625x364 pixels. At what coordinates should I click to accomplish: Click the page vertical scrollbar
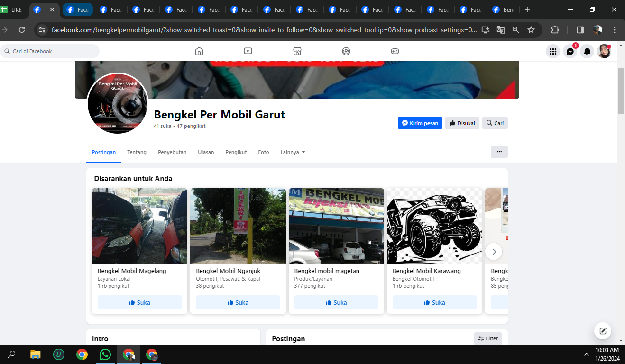[621, 91]
